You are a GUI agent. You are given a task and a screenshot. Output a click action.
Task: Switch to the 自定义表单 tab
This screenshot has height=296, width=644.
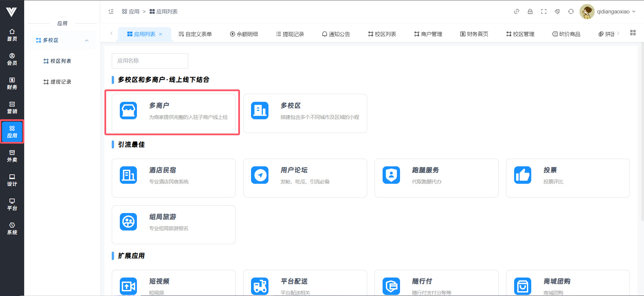195,34
